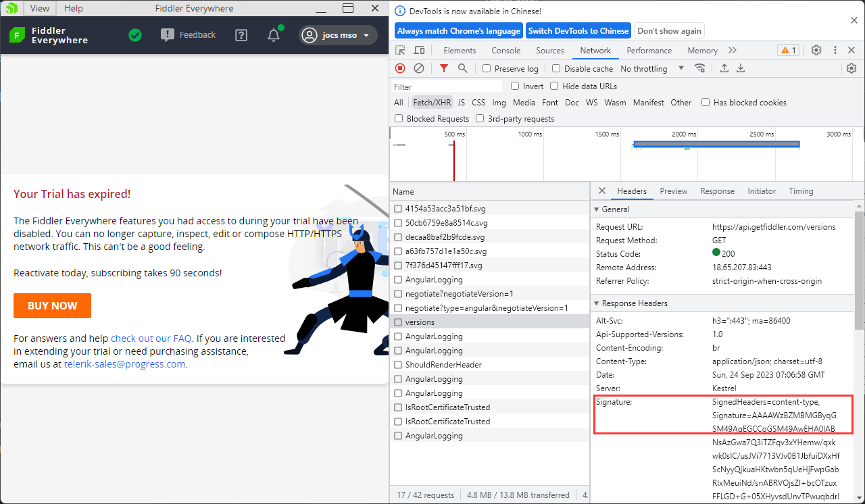865x504 pixels.
Task: Close the request details pane
Action: point(602,191)
